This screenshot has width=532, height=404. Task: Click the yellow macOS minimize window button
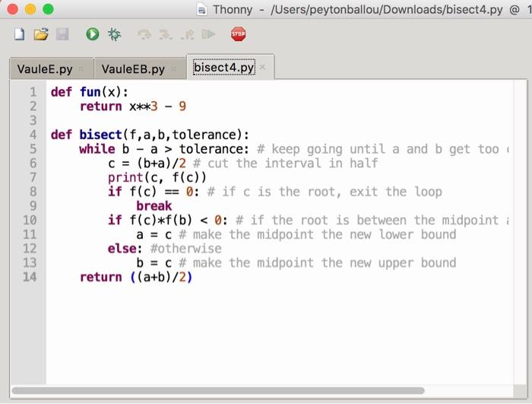30,9
